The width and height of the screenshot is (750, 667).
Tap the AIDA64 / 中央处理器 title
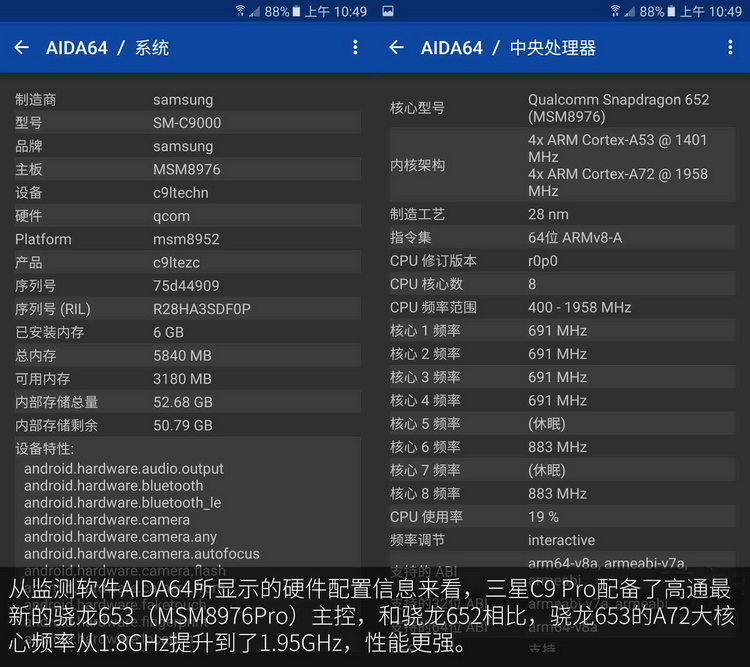tap(508, 48)
